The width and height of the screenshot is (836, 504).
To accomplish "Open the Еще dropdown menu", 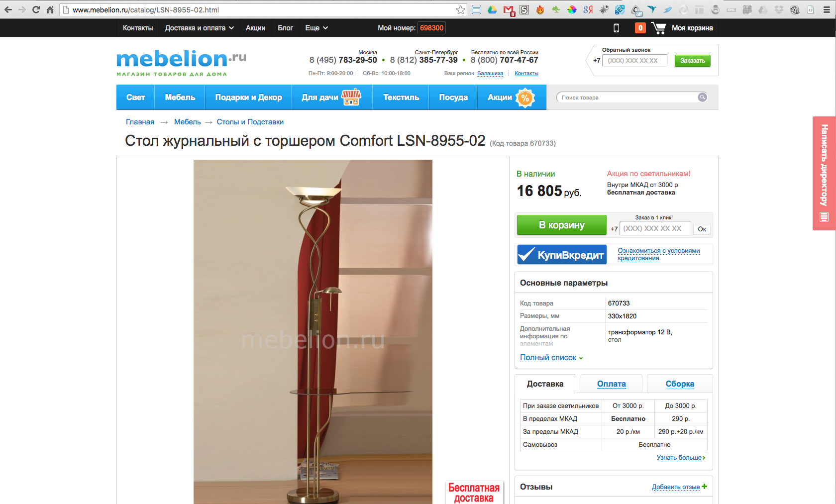I will tap(316, 28).
